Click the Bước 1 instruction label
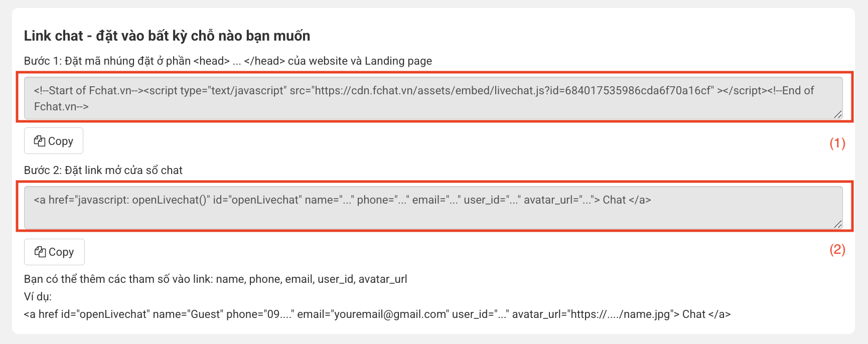This screenshot has height=344, width=868. 228,61
